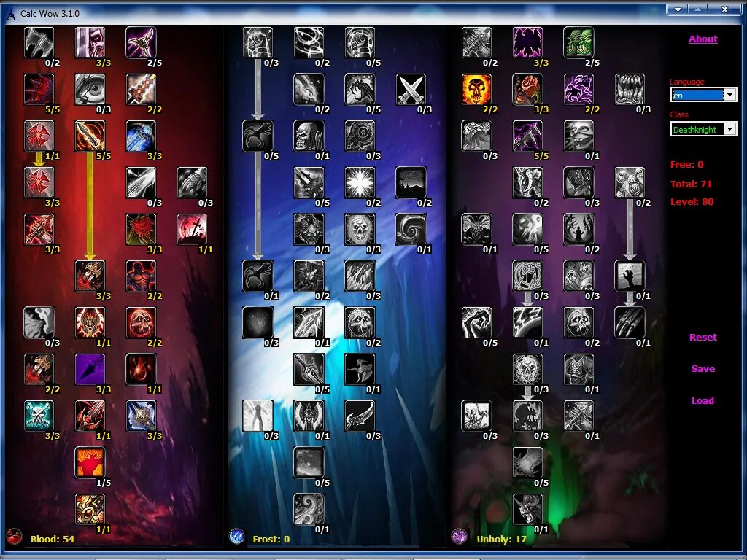
Task: Select the rose and skull talent showing 3/3
Action: 527,89
